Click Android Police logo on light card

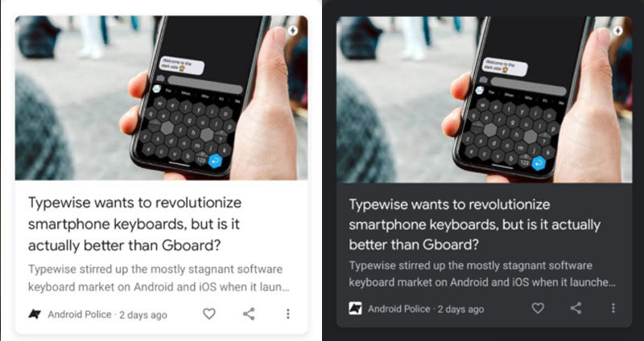pyautogui.click(x=35, y=314)
